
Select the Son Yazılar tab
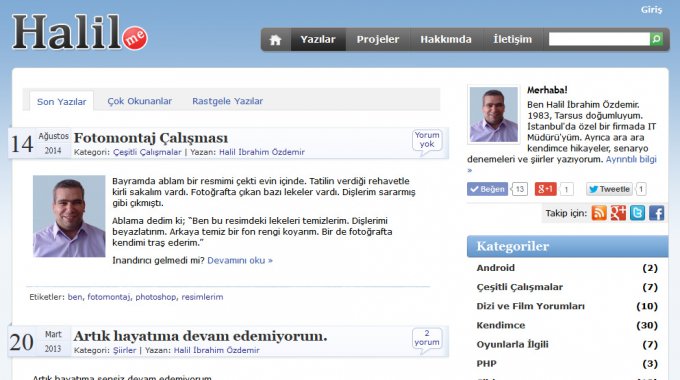click(62, 102)
